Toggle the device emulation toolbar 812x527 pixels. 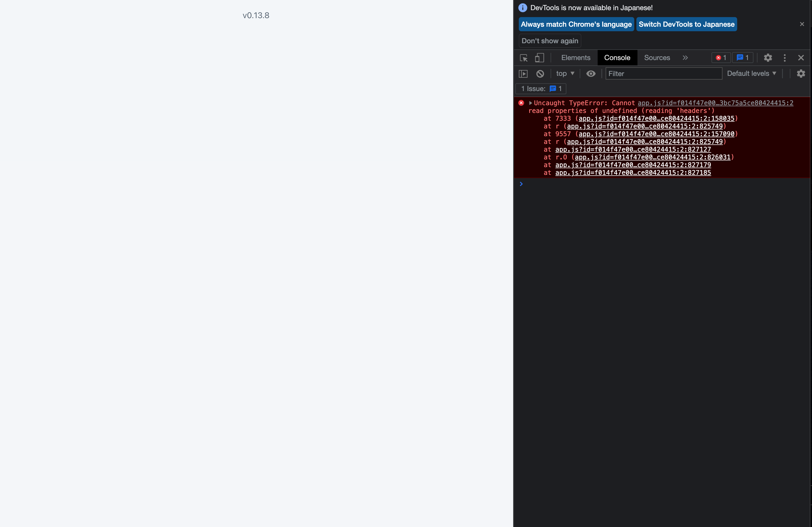coord(539,58)
